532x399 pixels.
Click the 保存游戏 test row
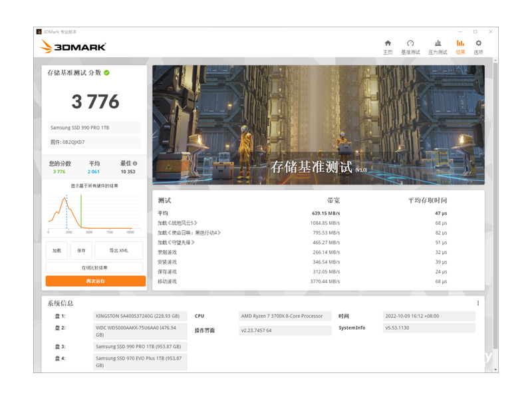pyautogui.click(x=303, y=272)
